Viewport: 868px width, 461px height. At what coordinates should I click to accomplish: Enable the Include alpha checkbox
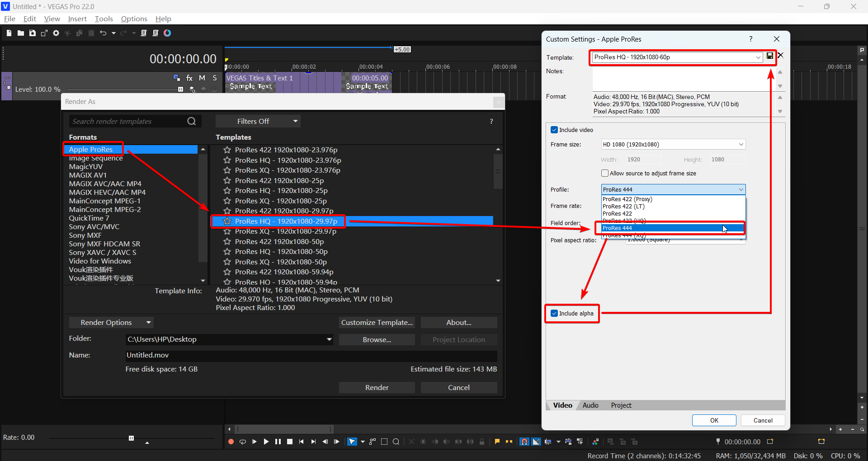tap(554, 313)
